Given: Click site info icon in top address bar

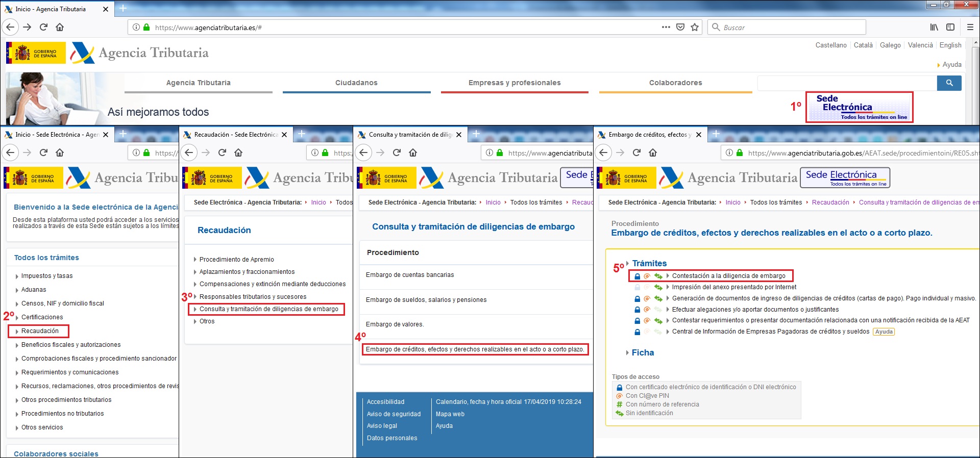Looking at the screenshot, I should (136, 27).
